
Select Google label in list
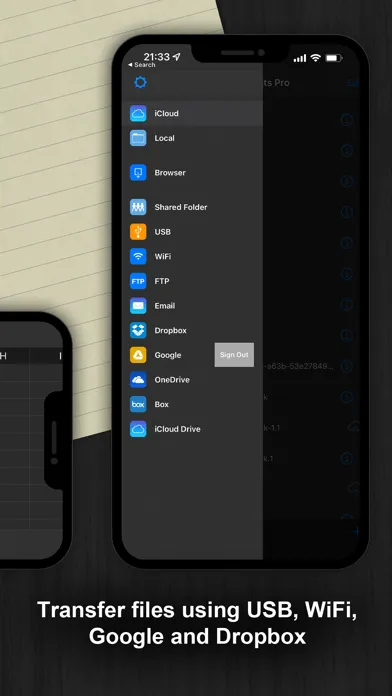point(168,355)
